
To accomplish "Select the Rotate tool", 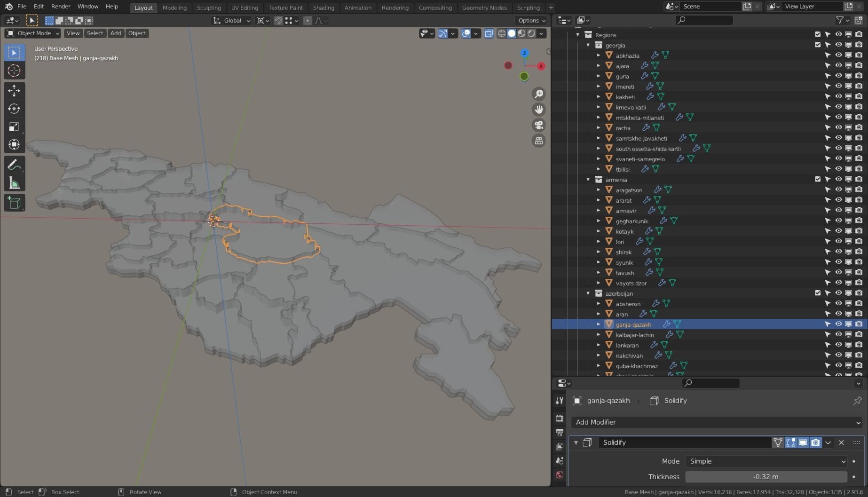I will pyautogui.click(x=14, y=109).
